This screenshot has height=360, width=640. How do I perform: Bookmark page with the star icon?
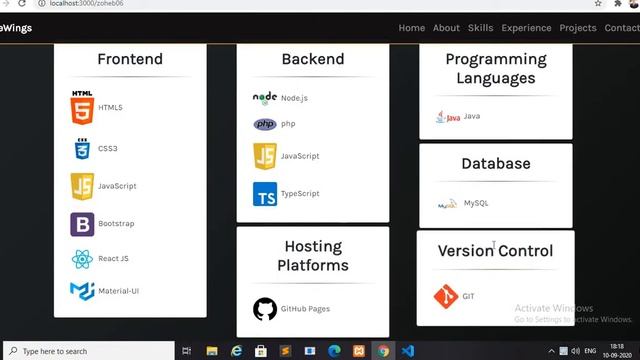pyautogui.click(x=598, y=3)
